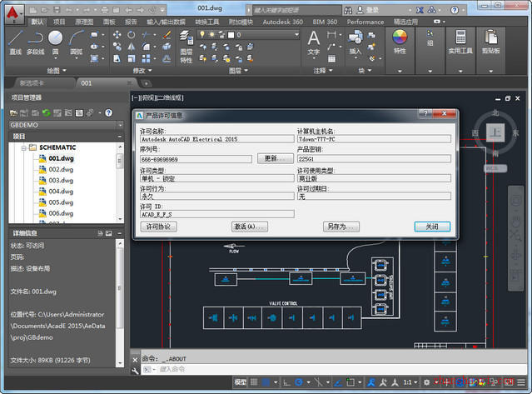The height and width of the screenshot is (394, 532).
Task: Open the layer selection combo box
Action: point(248,35)
